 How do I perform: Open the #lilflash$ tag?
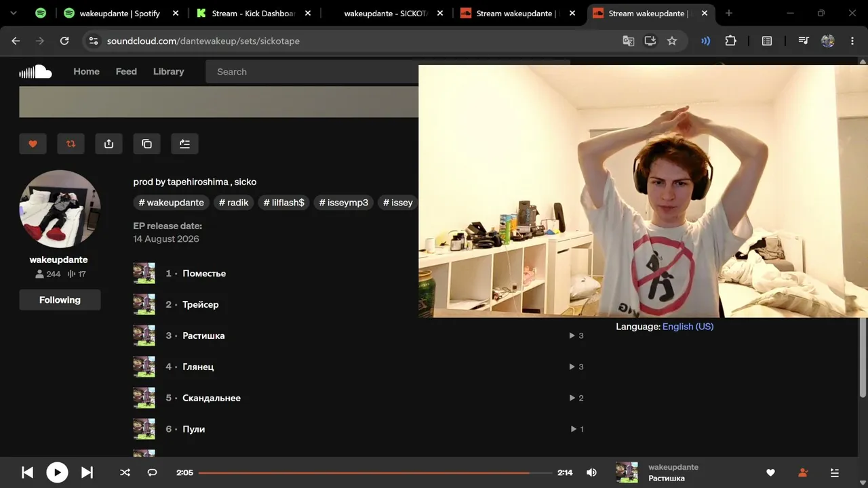pyautogui.click(x=283, y=203)
